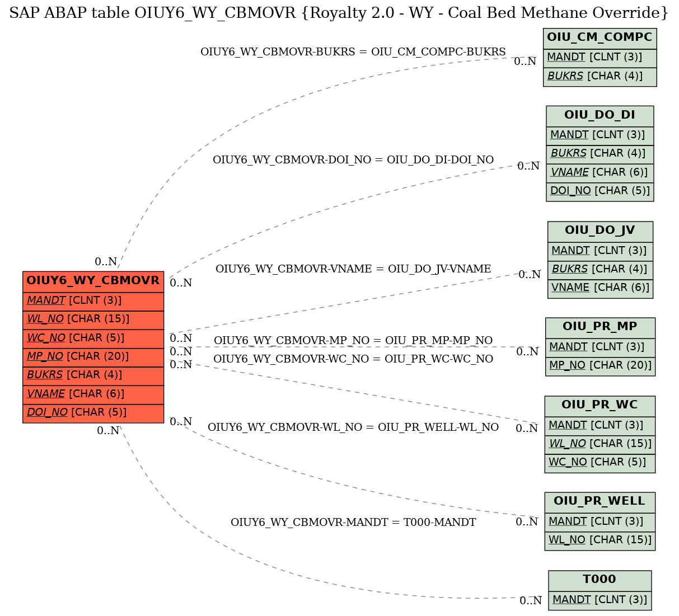This screenshot has height=616, width=679.
Task: Click the 0..N cardinality beside OIU_DO_JV
Action: (x=530, y=275)
